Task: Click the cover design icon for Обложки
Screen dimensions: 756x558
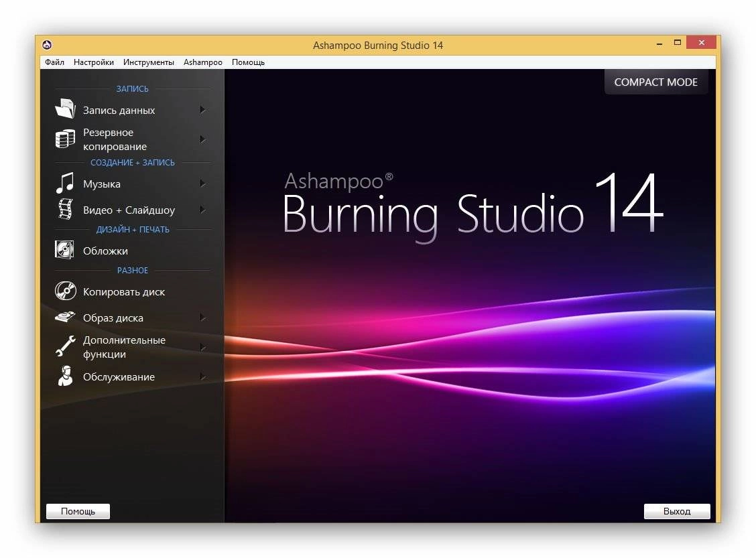Action: click(64, 250)
